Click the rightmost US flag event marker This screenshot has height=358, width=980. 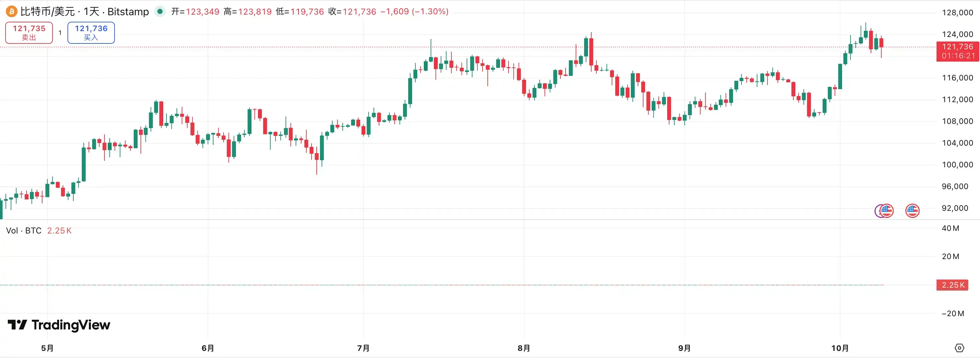tap(912, 210)
